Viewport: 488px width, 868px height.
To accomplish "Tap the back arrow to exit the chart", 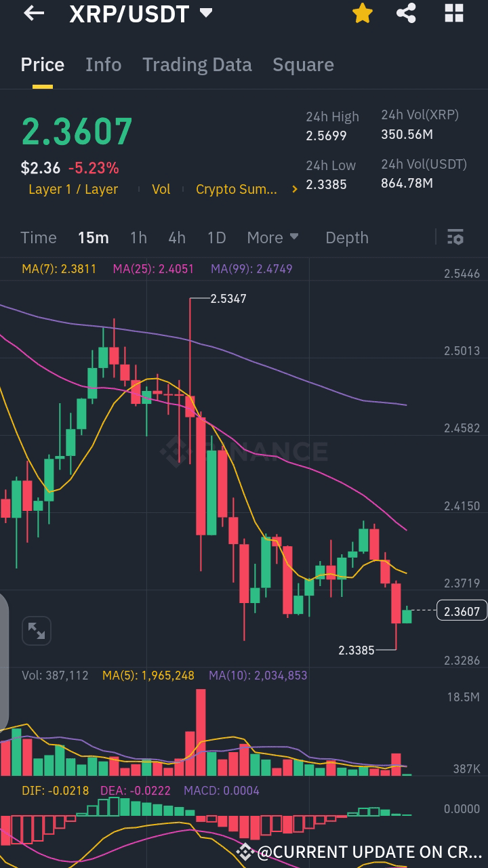I will pos(33,14).
